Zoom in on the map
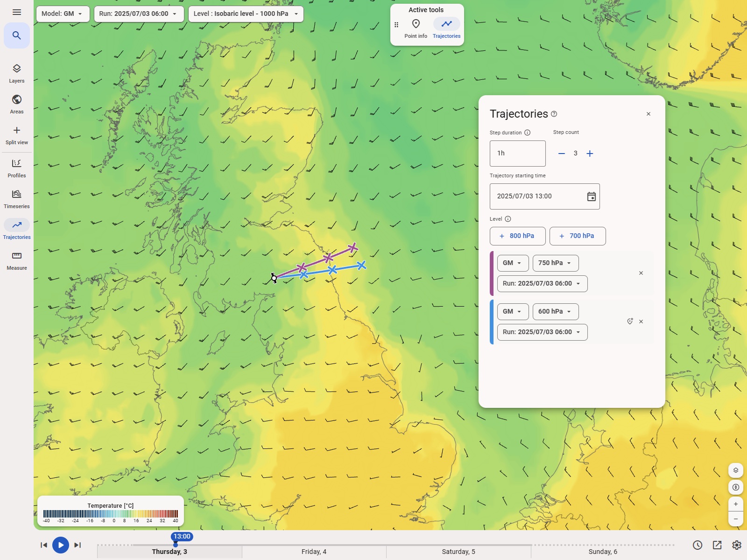Viewport: 747px width, 560px height. 736,504
